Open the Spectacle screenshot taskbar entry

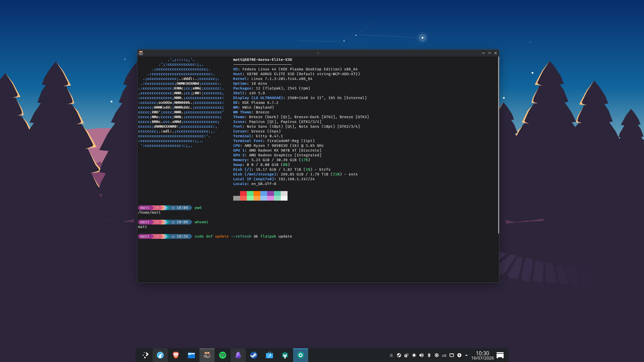pyautogui.click(x=301, y=355)
